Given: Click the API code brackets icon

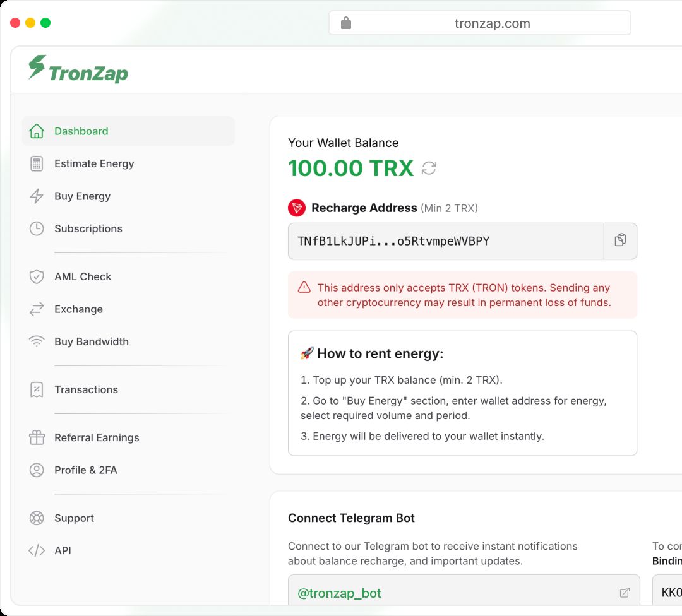Looking at the screenshot, I should coord(37,550).
